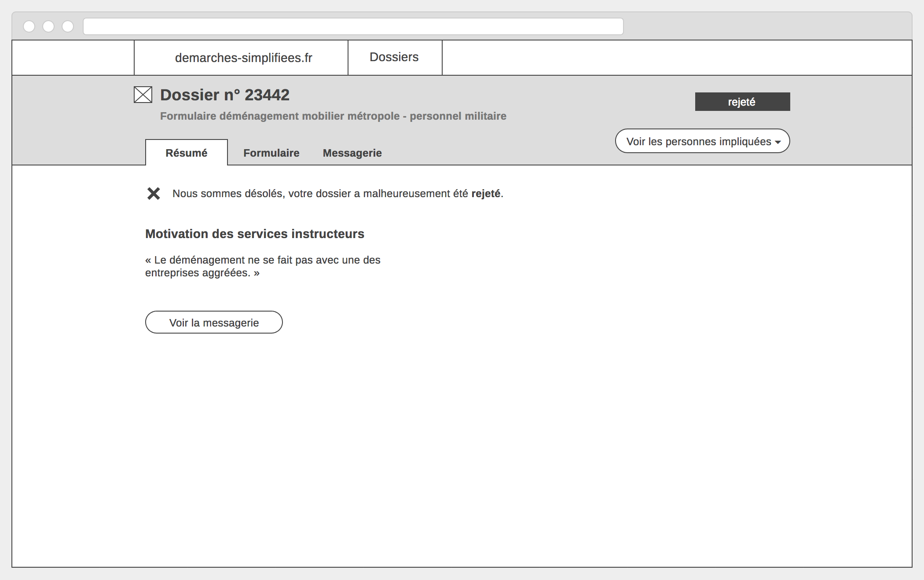Viewport: 924px width, 580px height.
Task: Click the green traffic light window control
Action: [x=68, y=27]
